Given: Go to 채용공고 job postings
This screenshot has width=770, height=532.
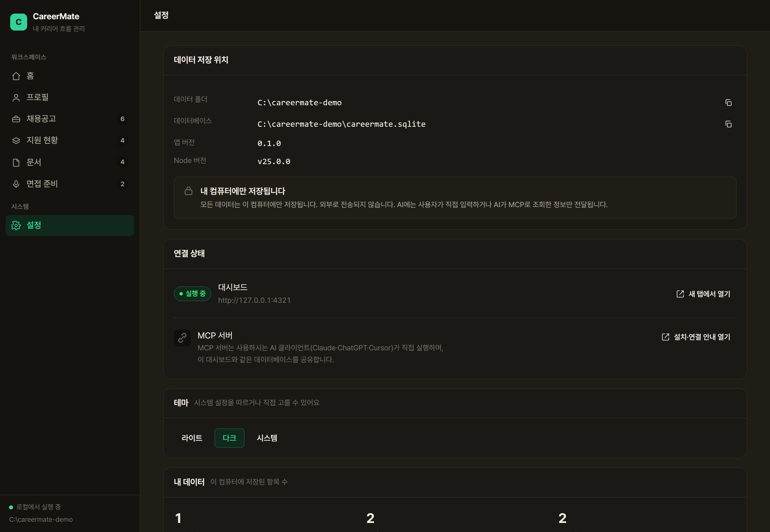Looking at the screenshot, I should [70, 119].
